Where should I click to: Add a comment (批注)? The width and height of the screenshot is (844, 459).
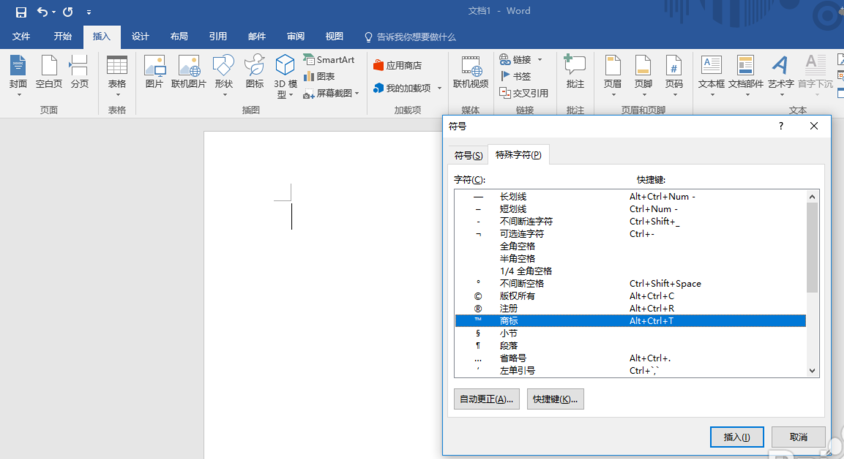575,72
